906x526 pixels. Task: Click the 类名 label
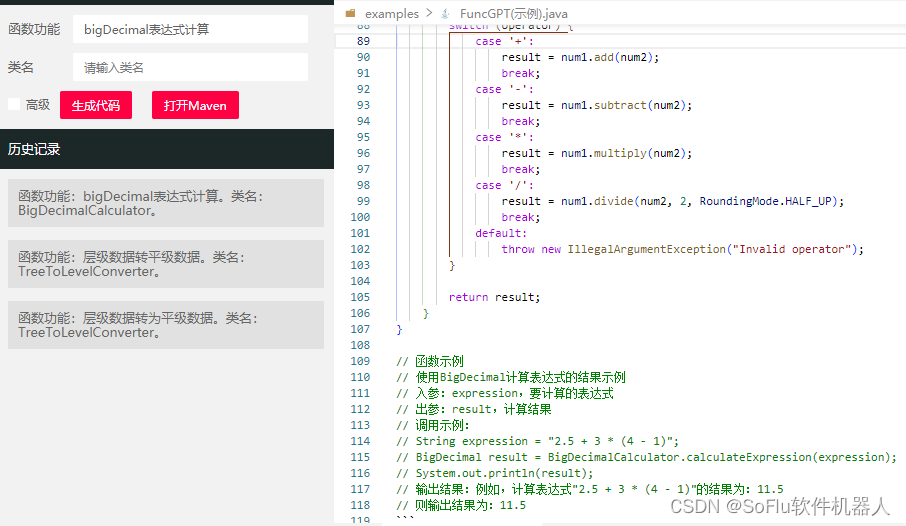(21, 68)
